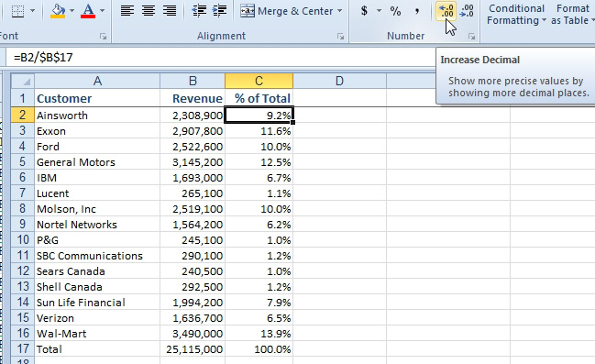Click the Decrease Indent icon
Screen dimensions: 595x364
pyautogui.click(x=199, y=11)
